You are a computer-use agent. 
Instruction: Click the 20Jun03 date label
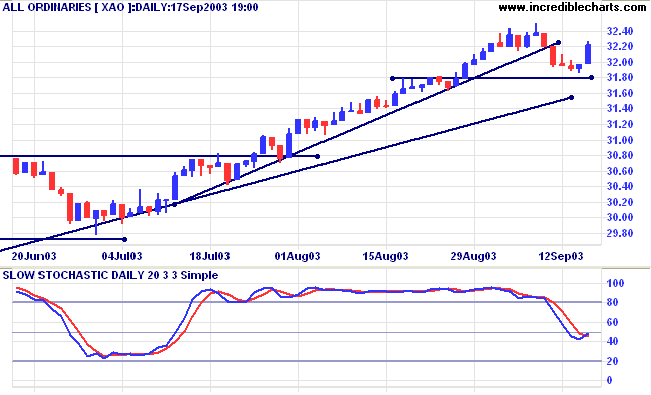(34, 256)
